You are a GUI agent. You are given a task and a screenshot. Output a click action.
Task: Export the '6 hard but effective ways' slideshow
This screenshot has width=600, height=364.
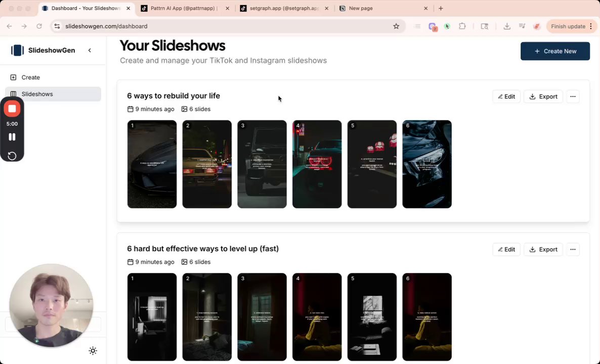pyautogui.click(x=543, y=249)
